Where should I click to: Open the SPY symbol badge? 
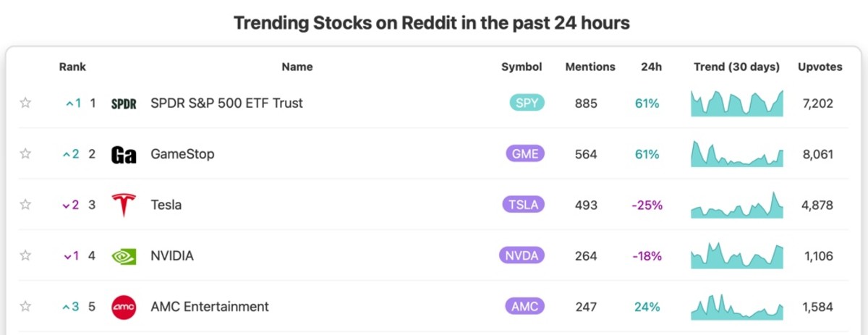[527, 103]
